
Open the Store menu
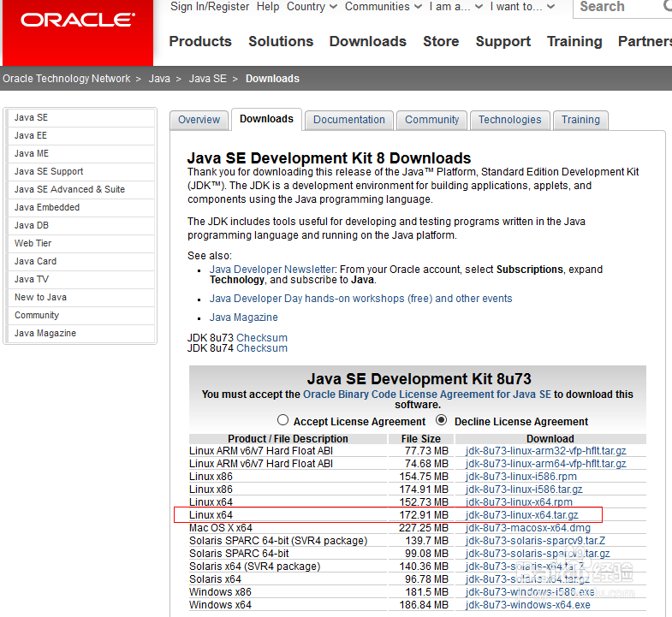tap(441, 41)
